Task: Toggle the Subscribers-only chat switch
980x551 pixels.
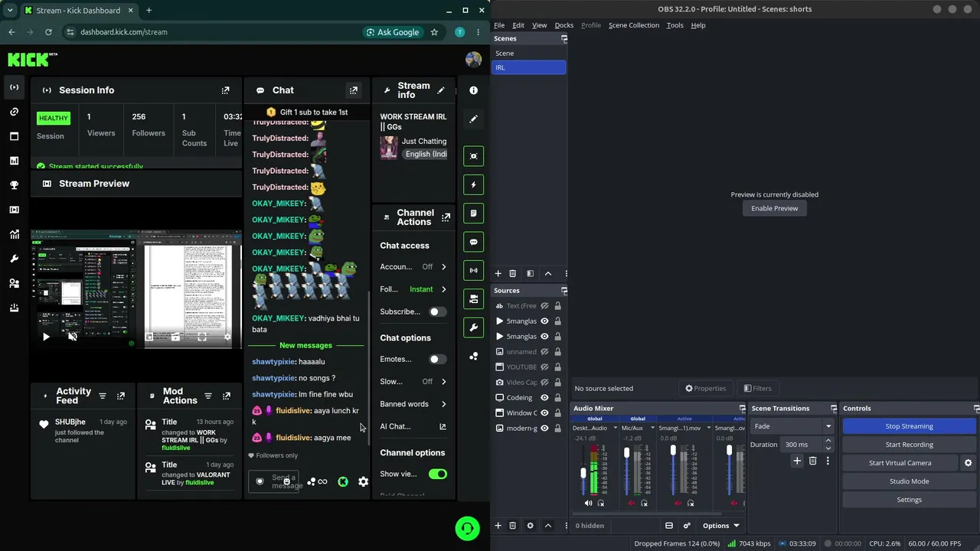Action: (437, 311)
